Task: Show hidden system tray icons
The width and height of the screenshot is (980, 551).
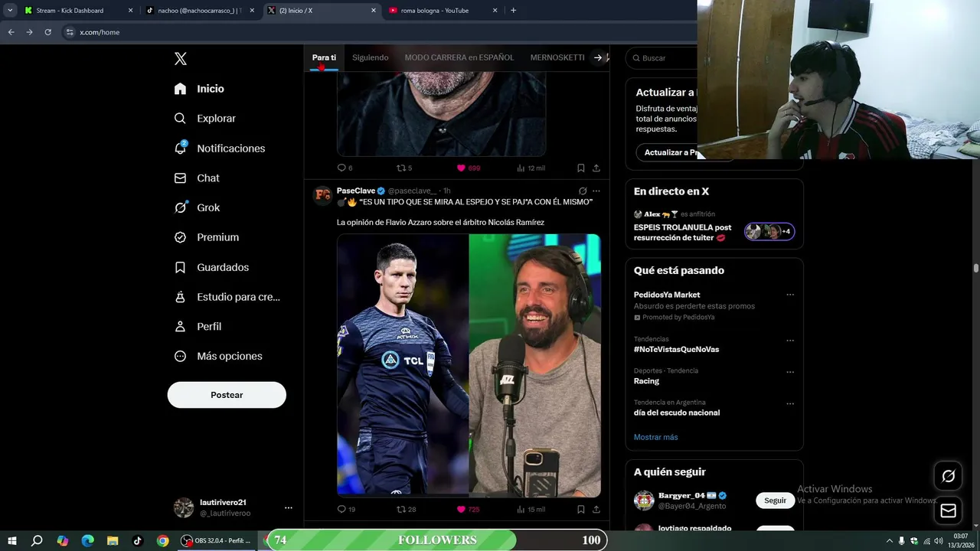Action: [889, 540]
